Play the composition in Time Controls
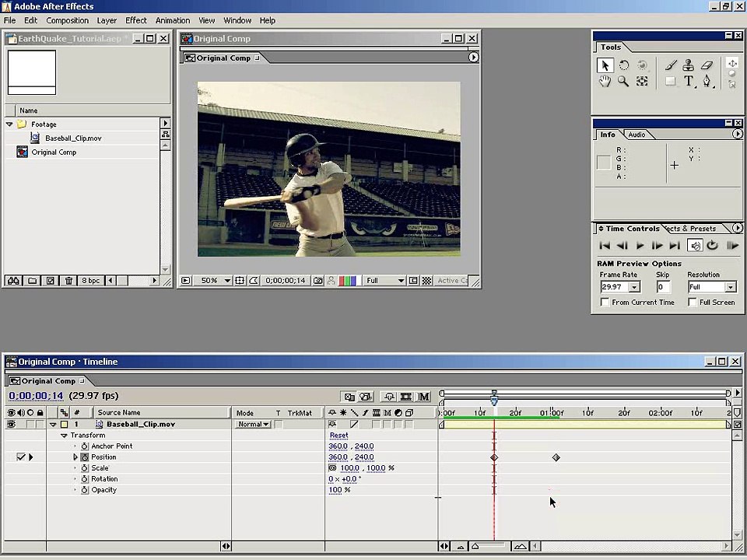 click(640, 246)
